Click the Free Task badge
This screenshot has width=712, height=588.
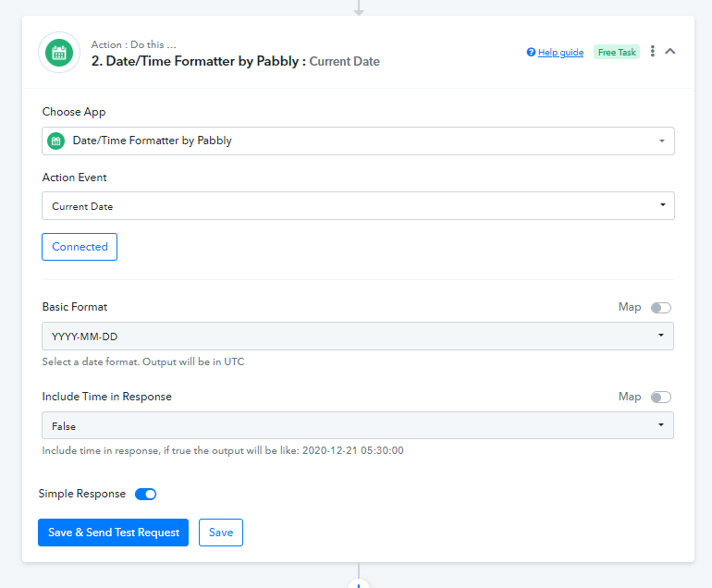tap(616, 53)
